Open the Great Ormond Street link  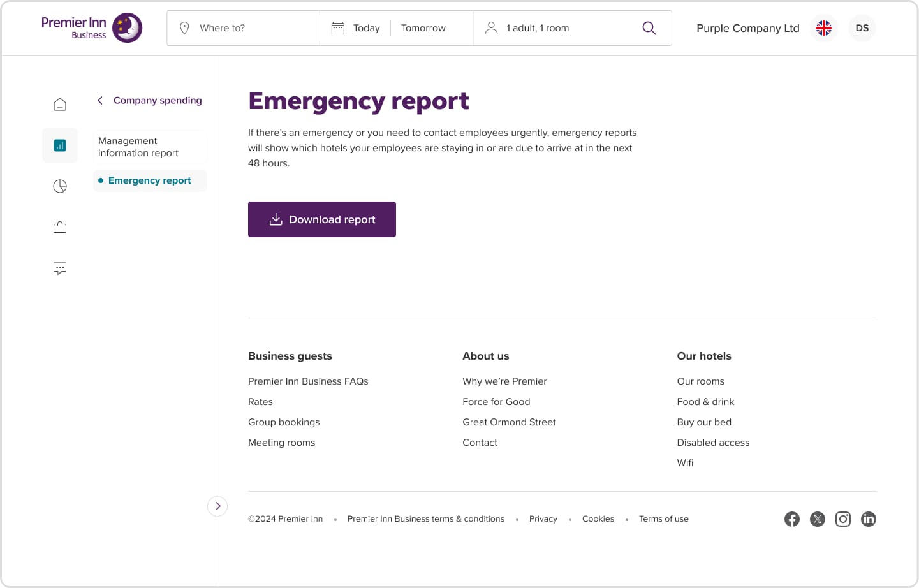click(509, 422)
